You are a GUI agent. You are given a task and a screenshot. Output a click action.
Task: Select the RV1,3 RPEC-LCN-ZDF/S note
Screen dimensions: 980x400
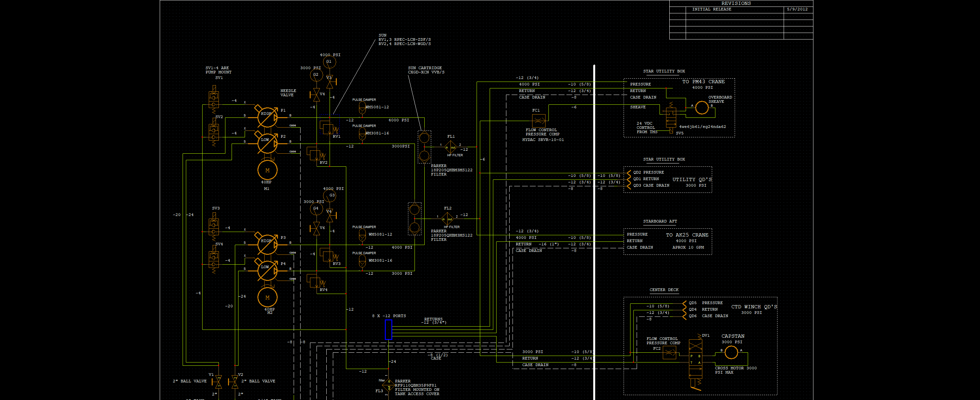(404, 39)
